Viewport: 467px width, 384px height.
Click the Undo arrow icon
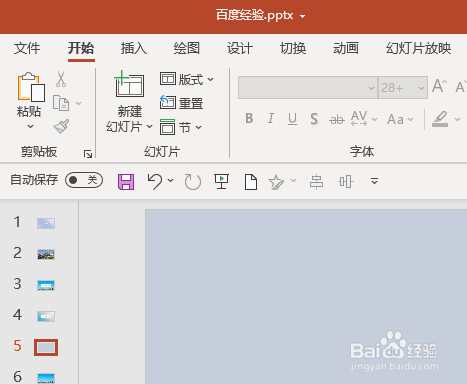point(155,182)
